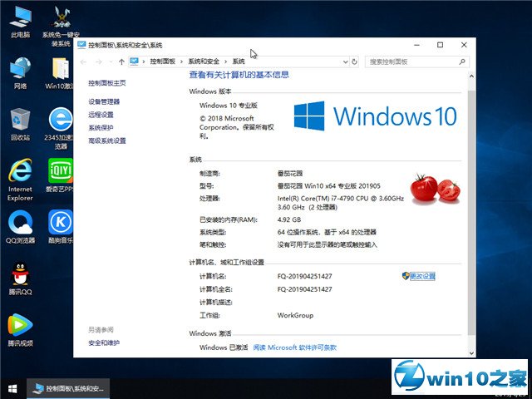Minimize the control panel window
The image size is (532, 399).
pyautogui.click(x=416, y=45)
